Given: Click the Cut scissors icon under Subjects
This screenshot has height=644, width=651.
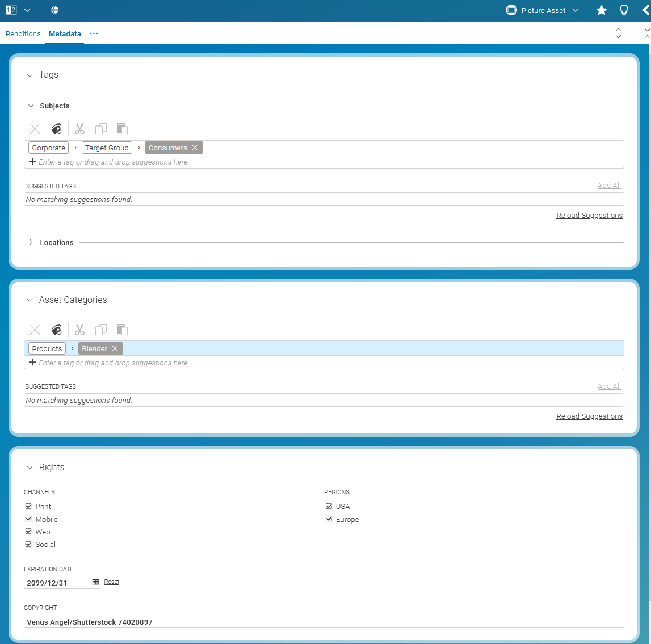Looking at the screenshot, I should click(x=79, y=129).
